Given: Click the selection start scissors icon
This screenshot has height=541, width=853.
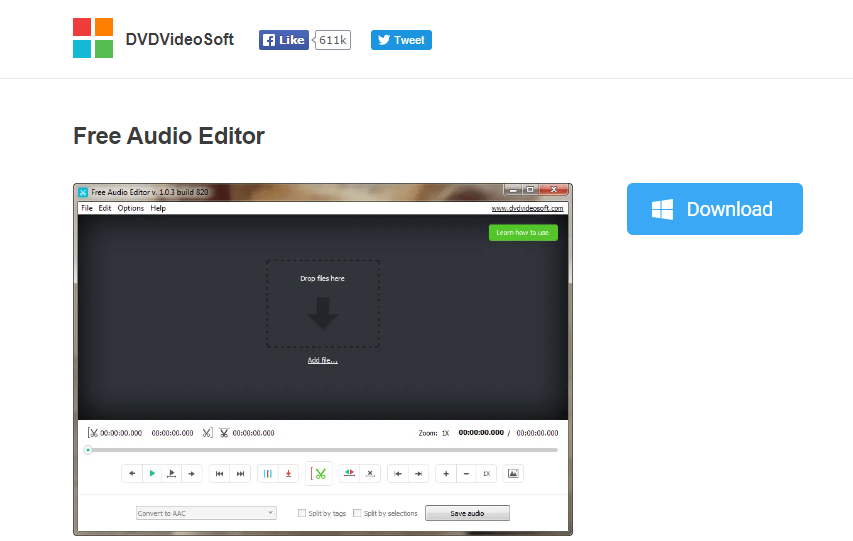Looking at the screenshot, I should pos(93,433).
